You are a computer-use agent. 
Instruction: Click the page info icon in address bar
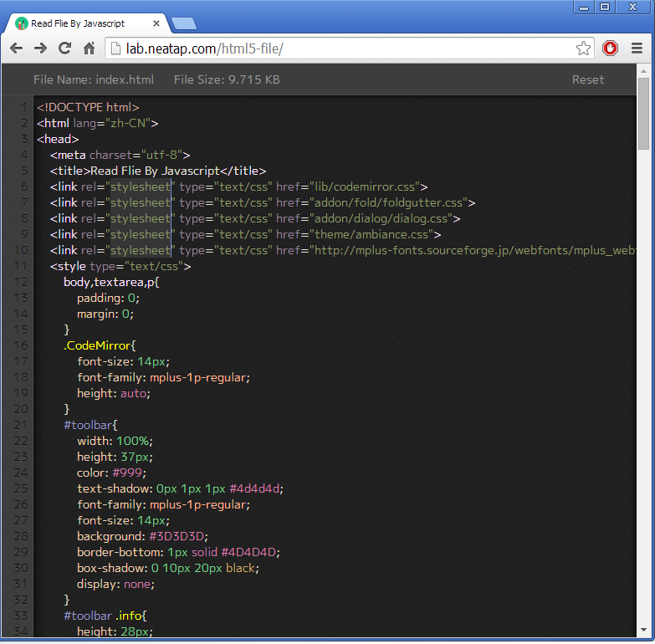pos(115,49)
